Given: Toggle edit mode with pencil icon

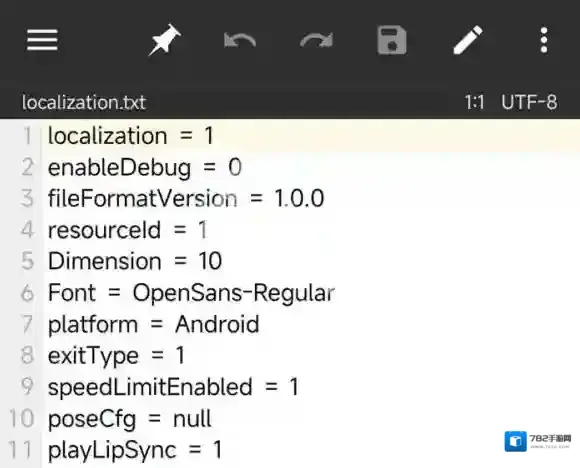Looking at the screenshot, I should click(468, 40).
